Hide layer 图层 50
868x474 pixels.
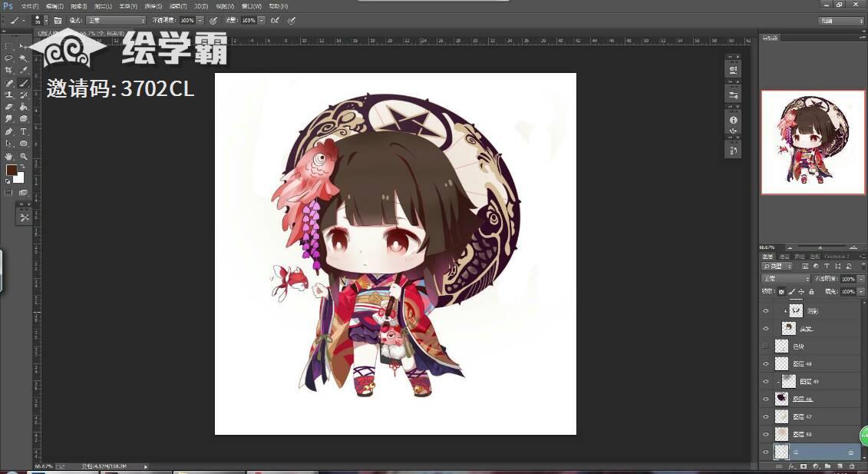(766, 435)
